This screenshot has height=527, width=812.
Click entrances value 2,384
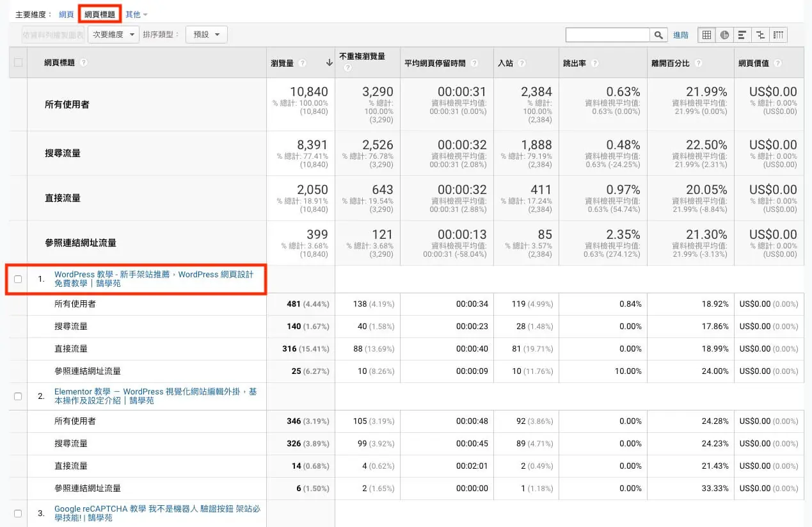coord(536,92)
